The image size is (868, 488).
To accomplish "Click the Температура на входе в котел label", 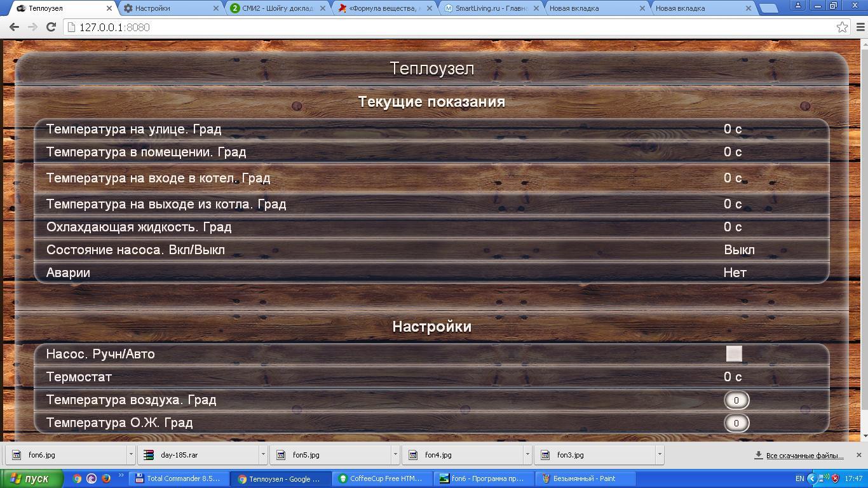I will (158, 178).
